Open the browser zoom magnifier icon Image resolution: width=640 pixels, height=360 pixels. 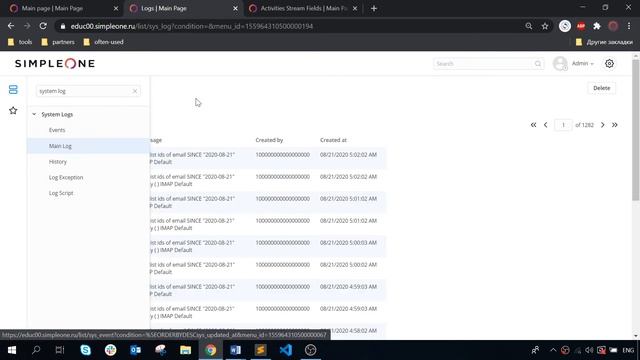coord(529,26)
